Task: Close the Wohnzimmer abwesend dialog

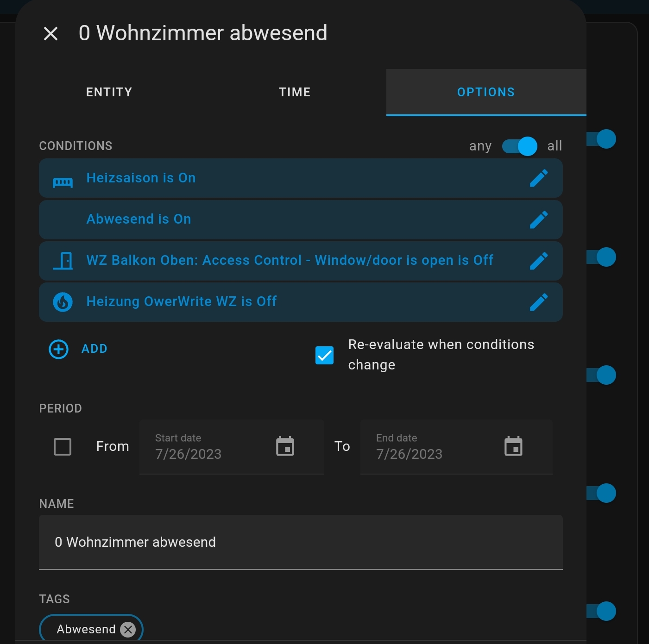Action: click(50, 33)
